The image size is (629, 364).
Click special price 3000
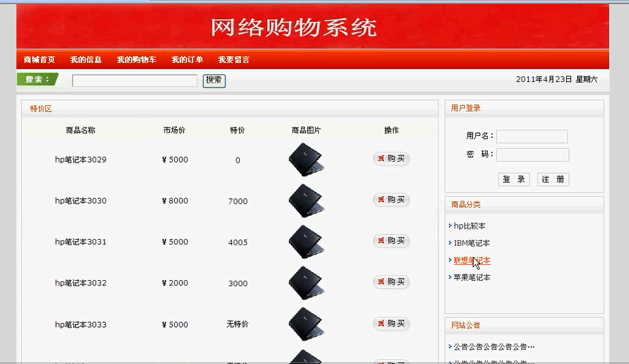(x=238, y=283)
